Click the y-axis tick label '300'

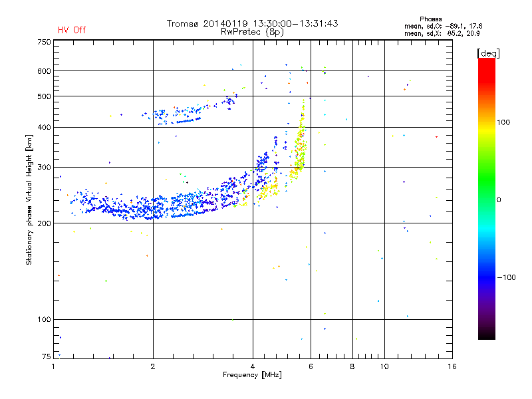[x=44, y=168]
